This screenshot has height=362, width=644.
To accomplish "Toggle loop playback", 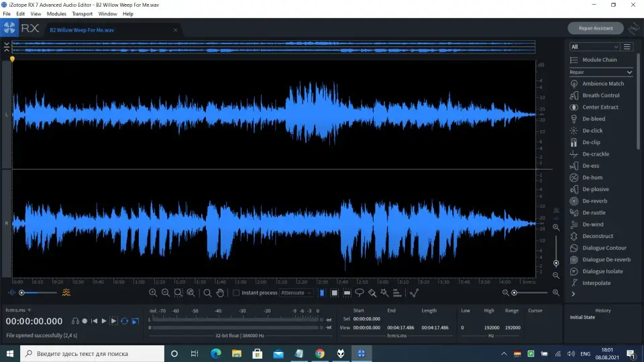I will 125,321.
